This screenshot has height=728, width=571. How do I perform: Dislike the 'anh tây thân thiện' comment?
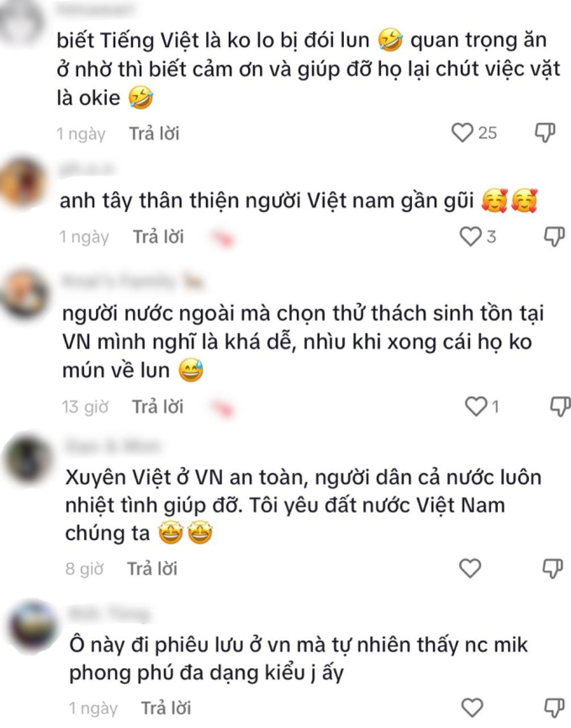pos(554,236)
